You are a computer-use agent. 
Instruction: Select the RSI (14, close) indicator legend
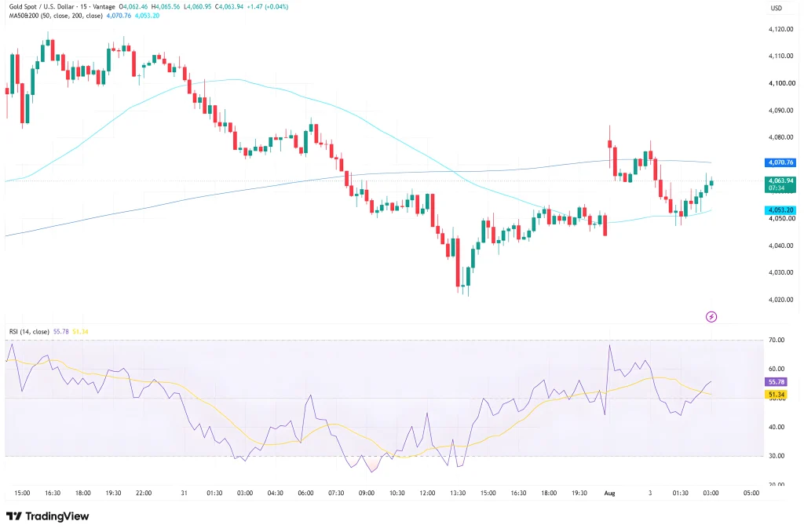[x=29, y=332]
